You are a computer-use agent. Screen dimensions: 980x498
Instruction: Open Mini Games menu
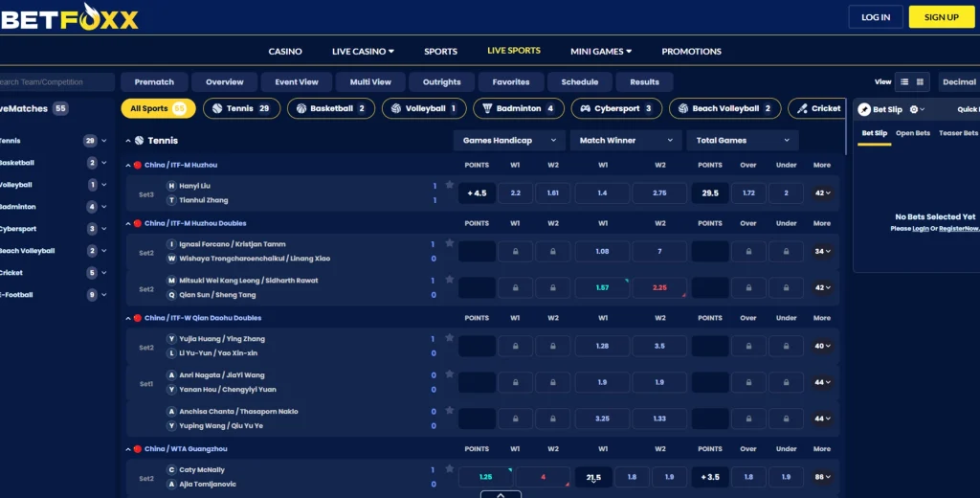(601, 52)
